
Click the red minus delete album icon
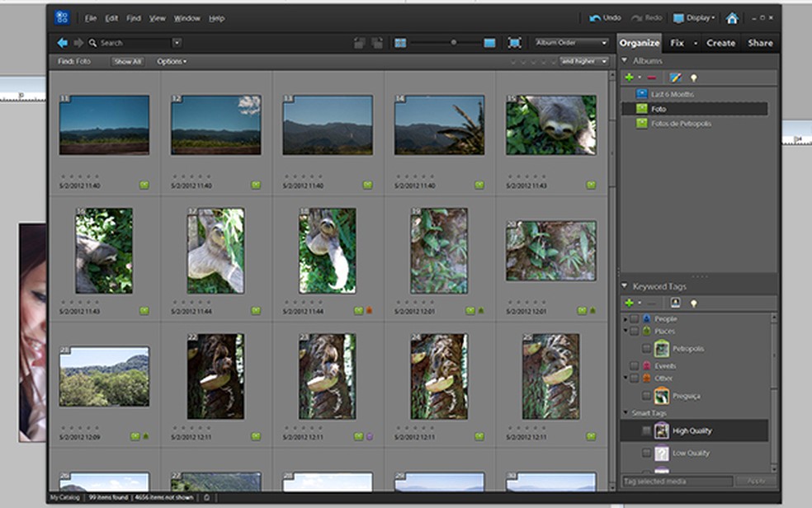tap(652, 78)
